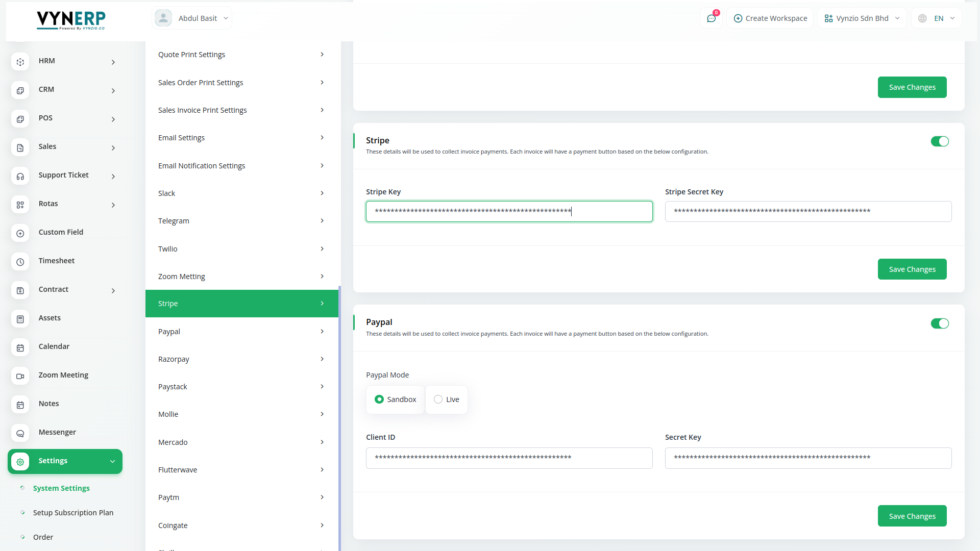Image resolution: width=980 pixels, height=551 pixels.
Task: Click Save Changes in Stripe section
Action: (912, 269)
